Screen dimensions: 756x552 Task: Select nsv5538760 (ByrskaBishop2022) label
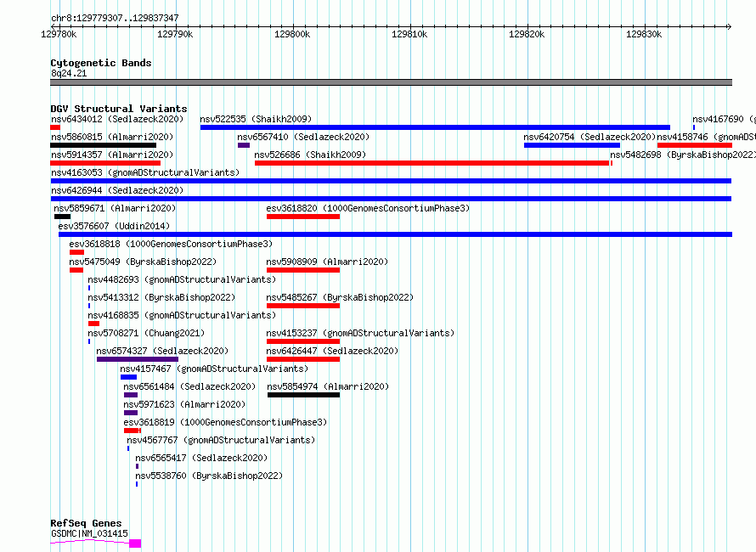[209, 476]
